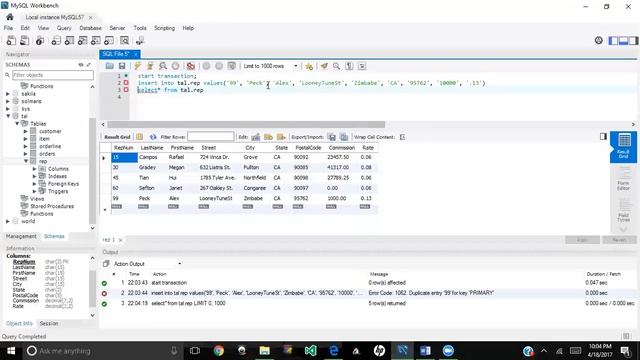
Task: Focus the Filter Rows input field
Action: click(x=211, y=137)
